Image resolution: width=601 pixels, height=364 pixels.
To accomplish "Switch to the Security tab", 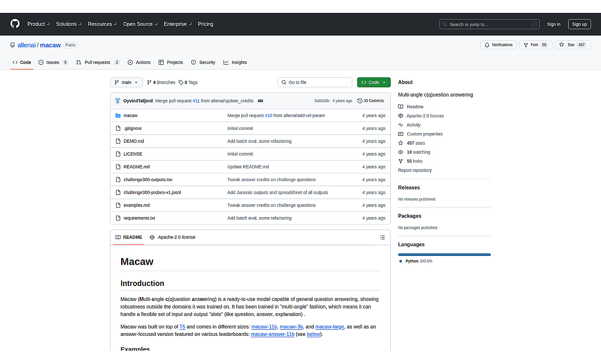I will pos(203,62).
